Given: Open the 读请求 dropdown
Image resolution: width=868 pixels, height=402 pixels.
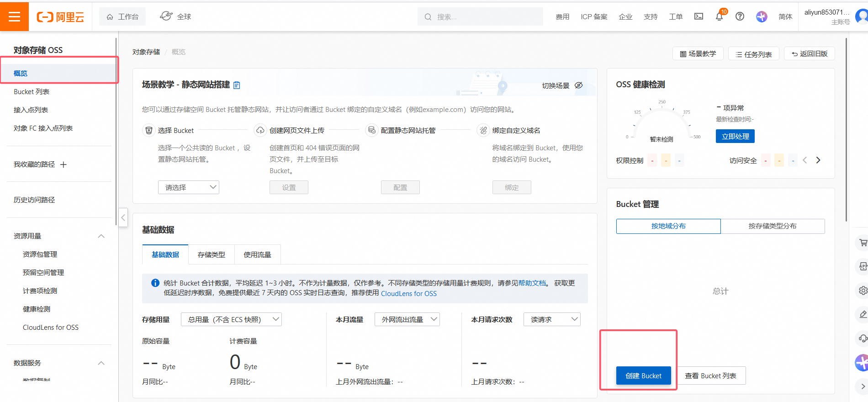Looking at the screenshot, I should [552, 319].
